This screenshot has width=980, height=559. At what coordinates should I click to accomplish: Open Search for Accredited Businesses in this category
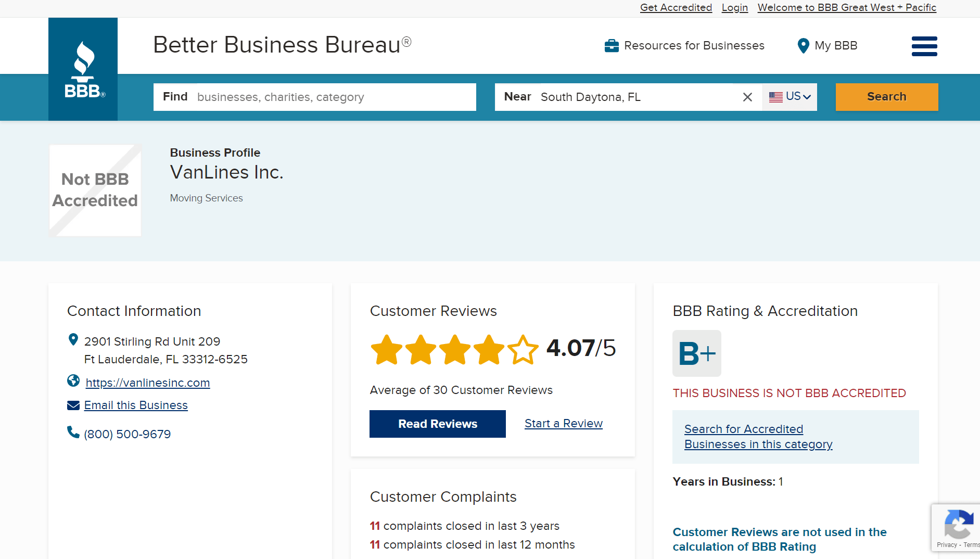coord(758,437)
